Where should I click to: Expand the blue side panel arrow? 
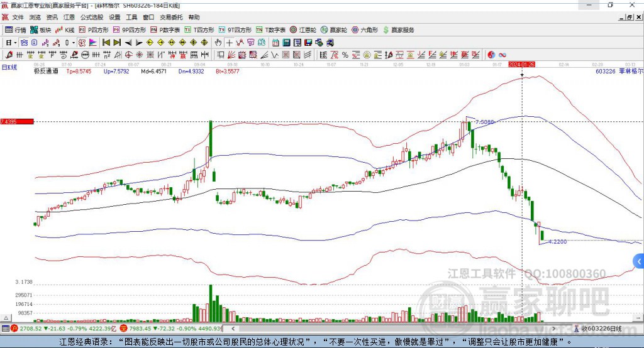click(639, 261)
